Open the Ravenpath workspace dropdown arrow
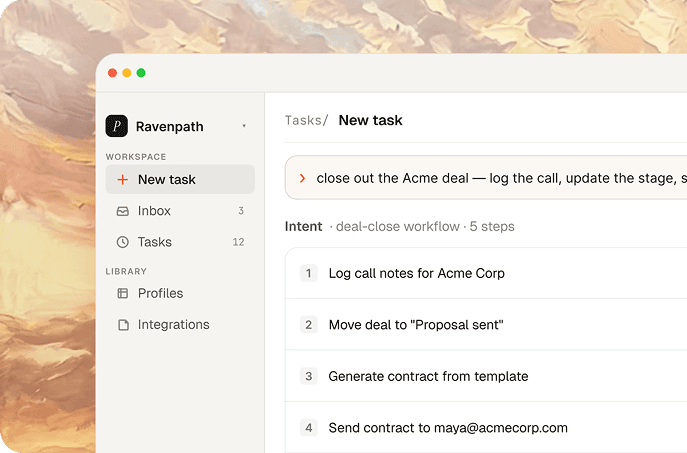Screen dimensions: 687x453 (244, 126)
